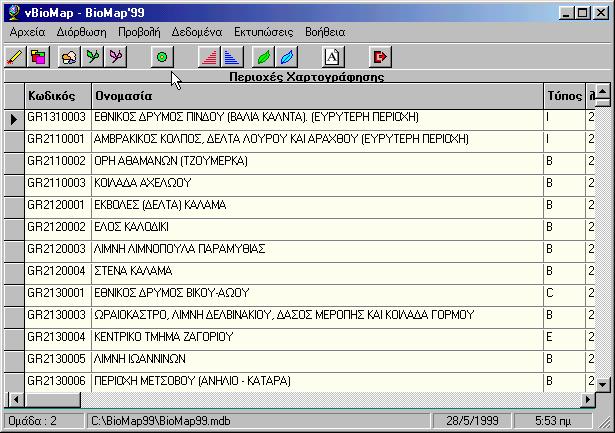
Task: Select name ΚΕΝΤΡΙΚΟ ΤΜΗΜΑ ΖΑΓΟΡΙΟΥ cell
Action: coord(317,340)
